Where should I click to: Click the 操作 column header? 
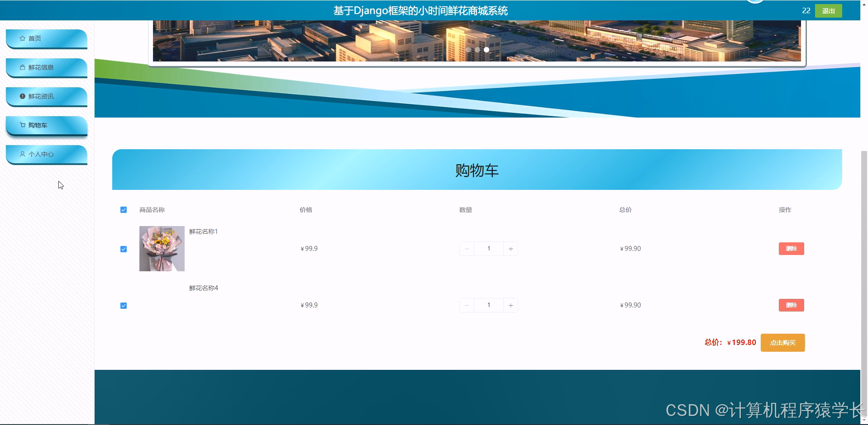[x=785, y=210]
